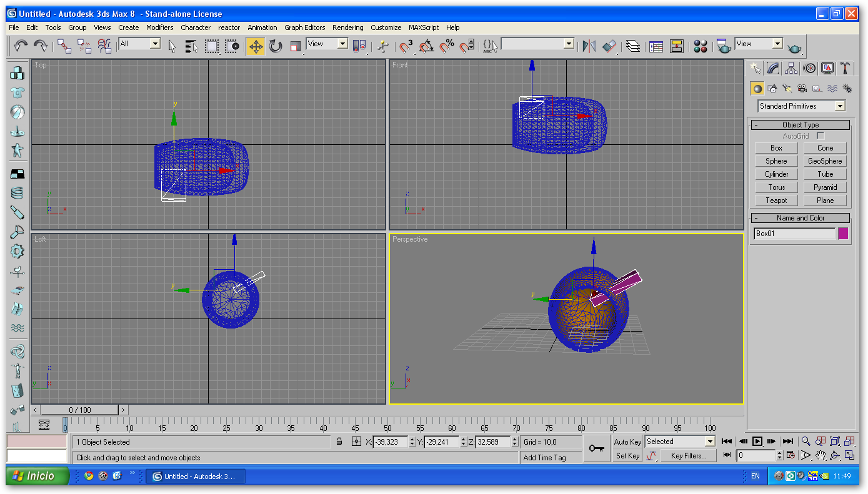Click the Quick Render teapot icon
The image size is (868, 494).
(794, 47)
